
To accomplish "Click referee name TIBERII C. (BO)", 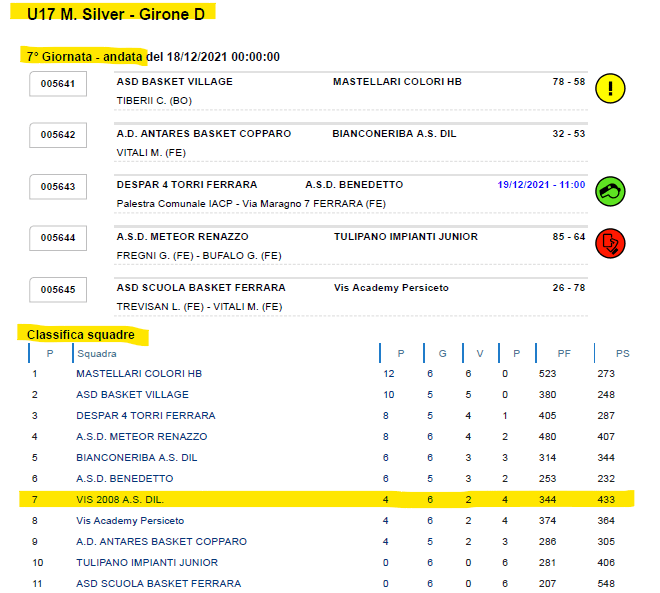I will click(154, 101).
